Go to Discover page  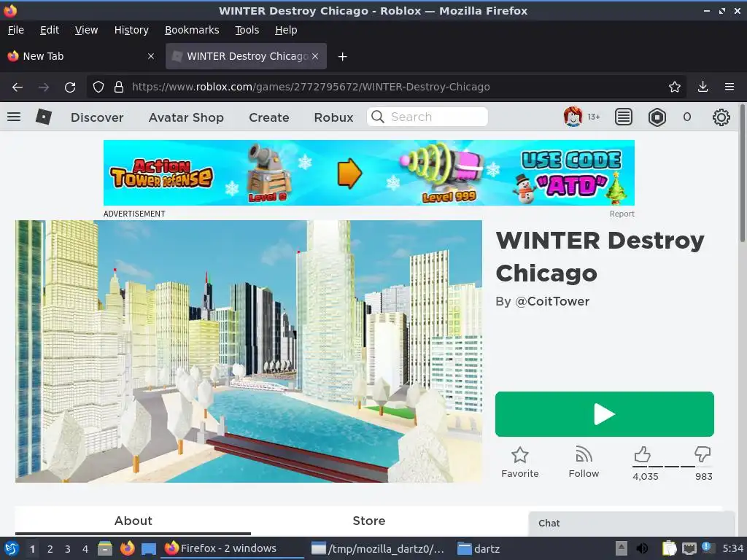(x=97, y=117)
